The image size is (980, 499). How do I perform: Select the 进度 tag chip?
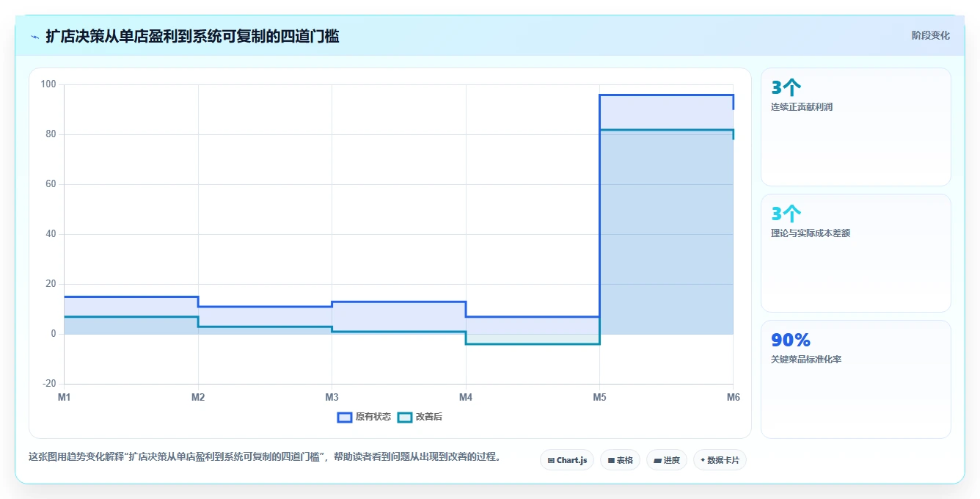666,460
